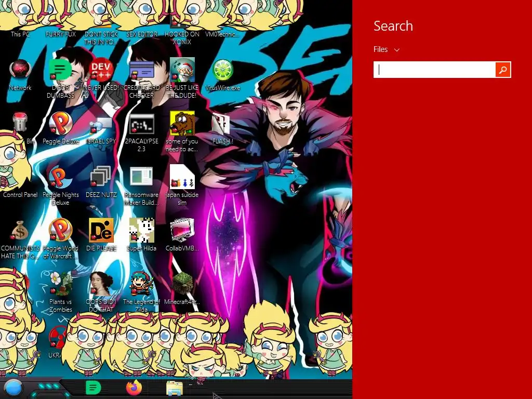The image size is (532, 399).
Task: Open the COMMUNISTS HATE THIS G... money bag icon
Action: pos(20,230)
